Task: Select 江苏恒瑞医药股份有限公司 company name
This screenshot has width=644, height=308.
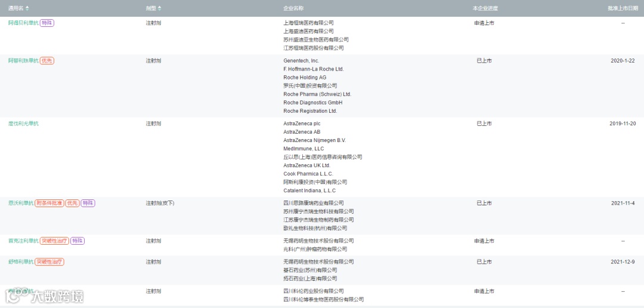Action: click(x=314, y=48)
